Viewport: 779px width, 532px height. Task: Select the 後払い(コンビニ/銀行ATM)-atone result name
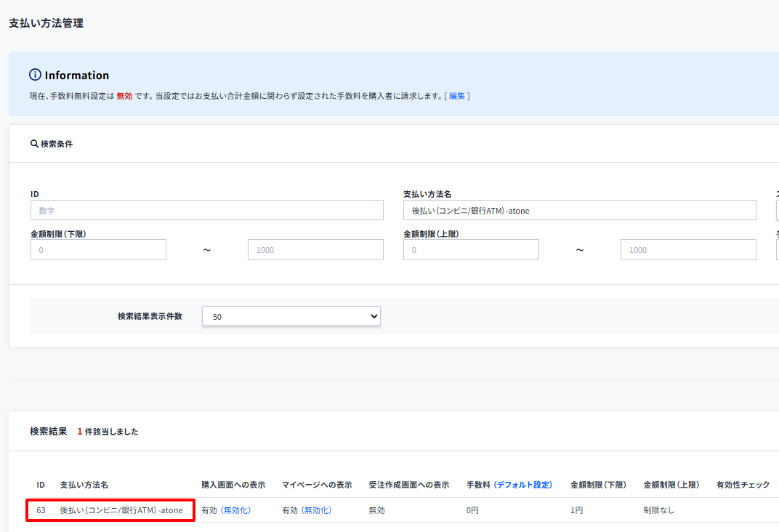121,510
